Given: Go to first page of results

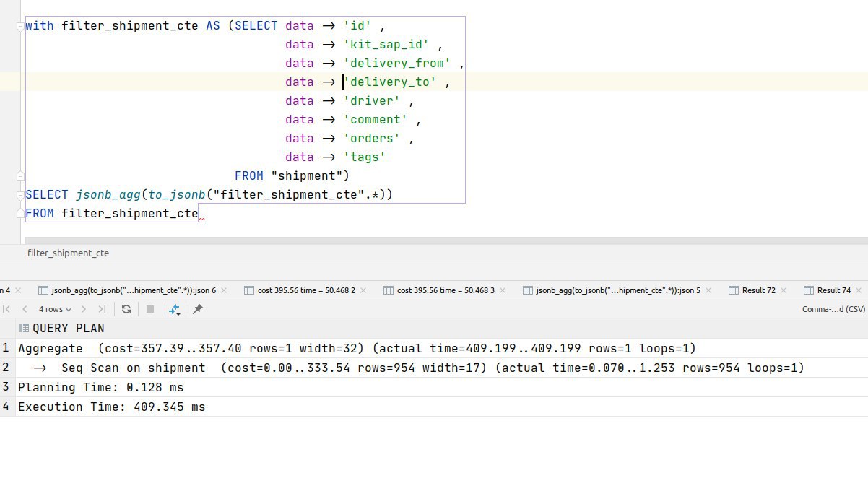Looking at the screenshot, I should (x=7, y=309).
